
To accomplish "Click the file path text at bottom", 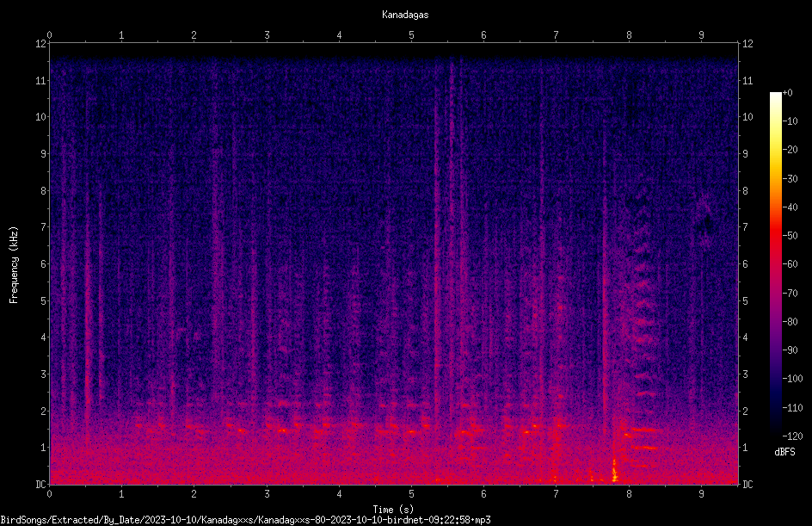I will coord(245,520).
